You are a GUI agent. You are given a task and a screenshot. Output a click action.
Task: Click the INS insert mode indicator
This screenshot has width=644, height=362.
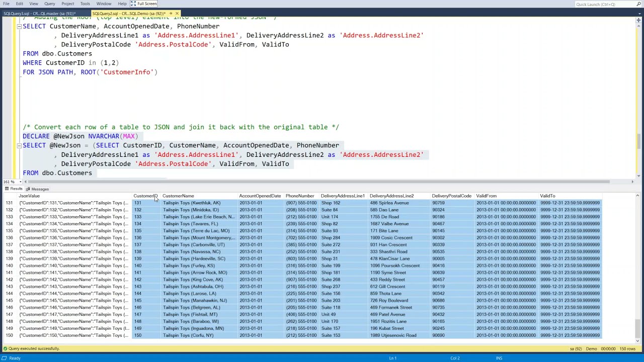pyautogui.click(x=499, y=358)
